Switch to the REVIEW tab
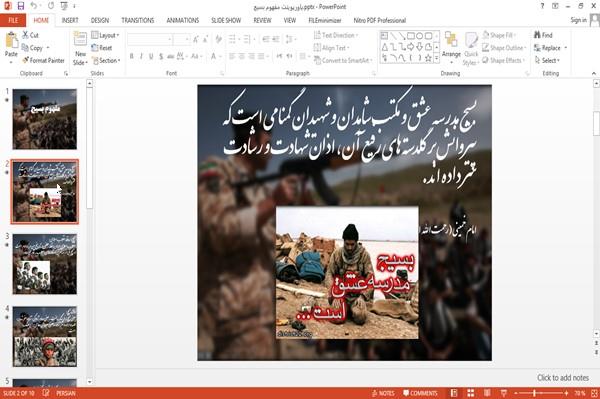The height and width of the screenshot is (399, 600). [262, 20]
